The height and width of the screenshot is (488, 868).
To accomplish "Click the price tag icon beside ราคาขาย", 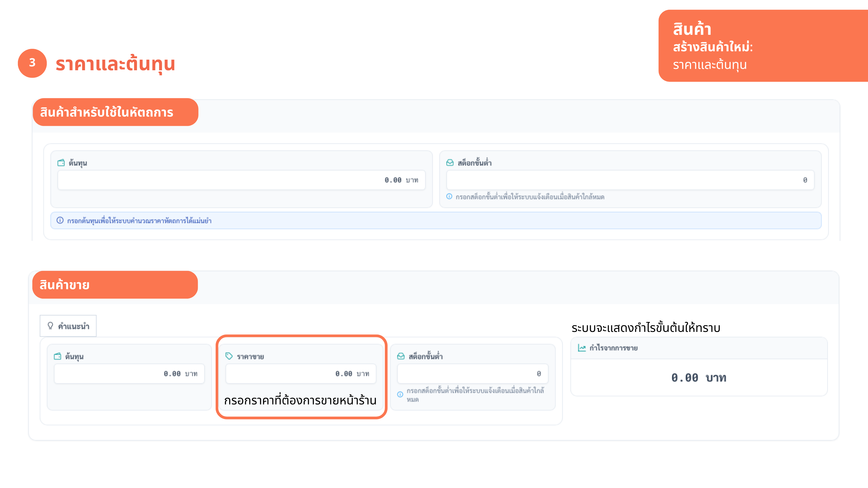I will (x=229, y=356).
